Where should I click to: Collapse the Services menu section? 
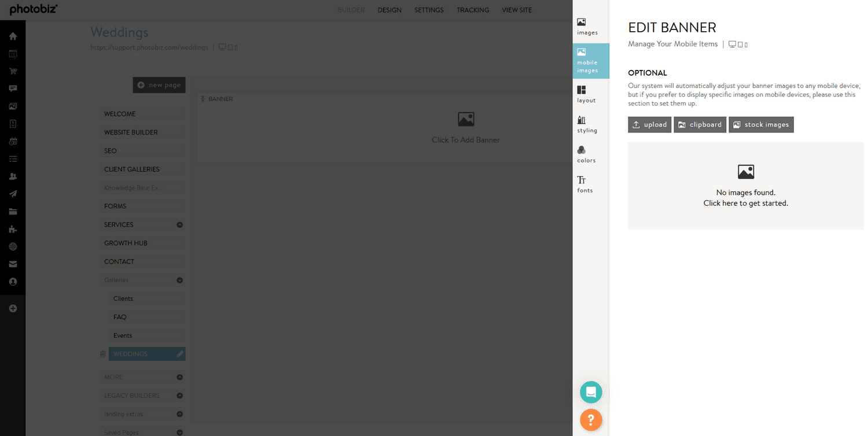(x=179, y=225)
